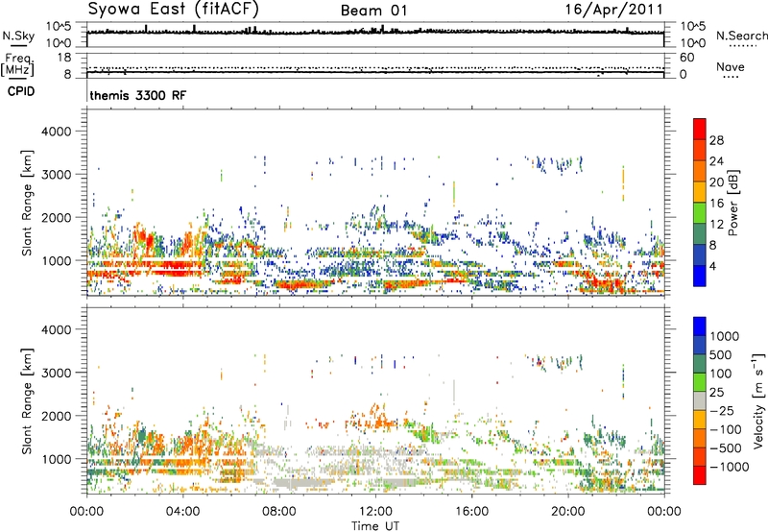
Task: Click the "16:00" time axis label
Action: point(471,512)
